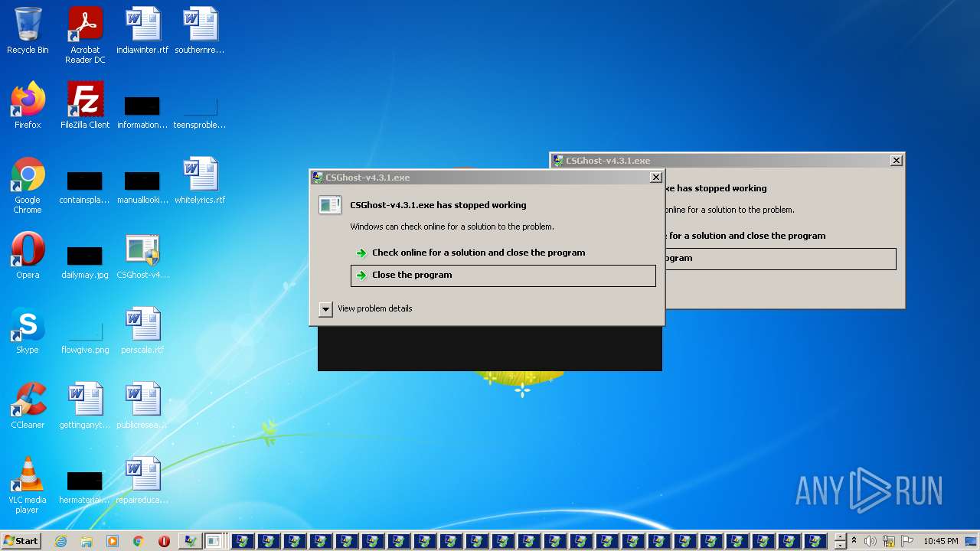This screenshot has width=980, height=551.
Task: Select the manuallooki... desktop file
Action: (142, 187)
